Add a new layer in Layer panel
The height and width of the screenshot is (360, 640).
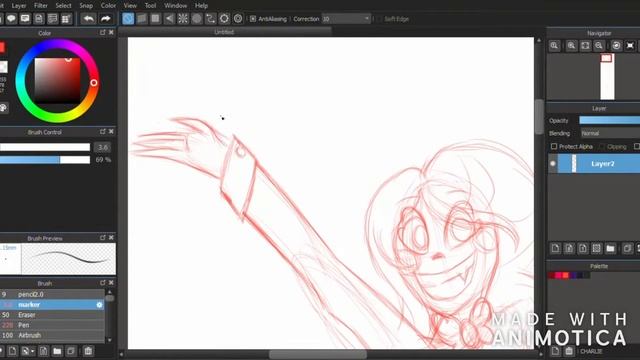(x=555, y=248)
